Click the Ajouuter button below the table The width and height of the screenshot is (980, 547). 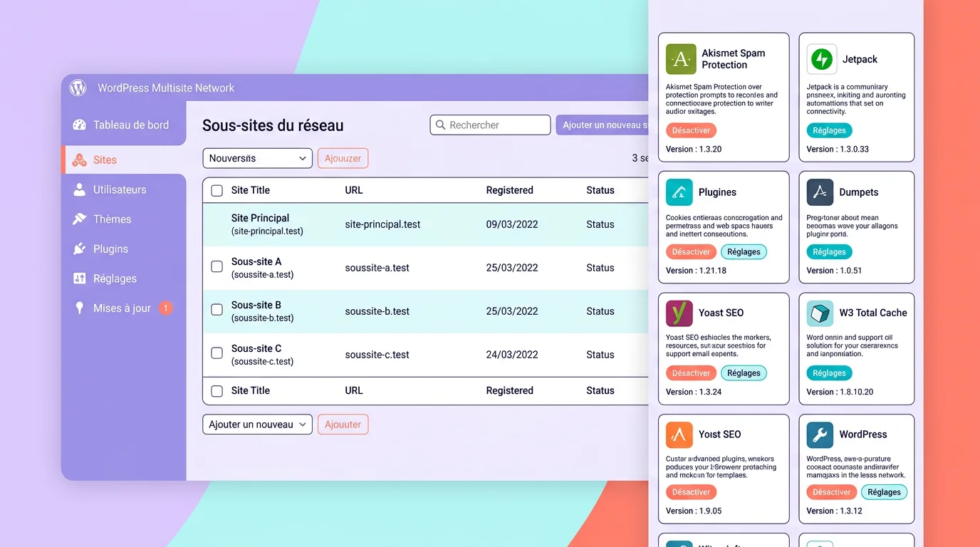point(343,424)
